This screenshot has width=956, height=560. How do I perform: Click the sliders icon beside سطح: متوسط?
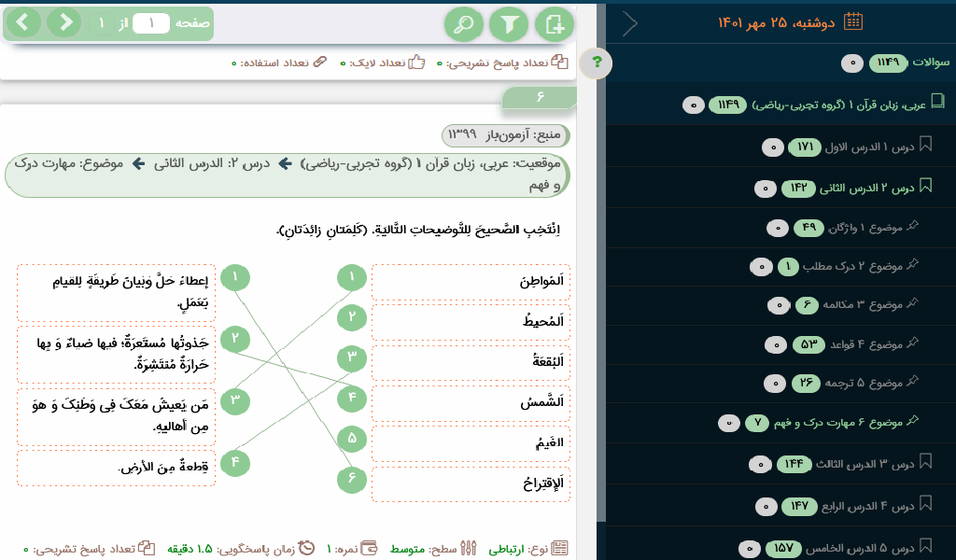pyautogui.click(x=469, y=548)
